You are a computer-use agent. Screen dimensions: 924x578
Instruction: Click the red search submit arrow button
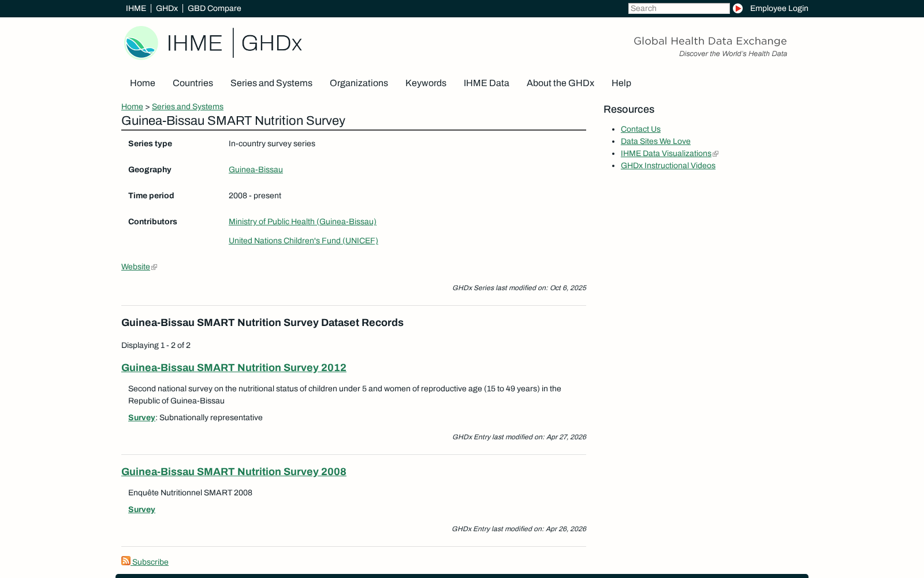pos(737,8)
